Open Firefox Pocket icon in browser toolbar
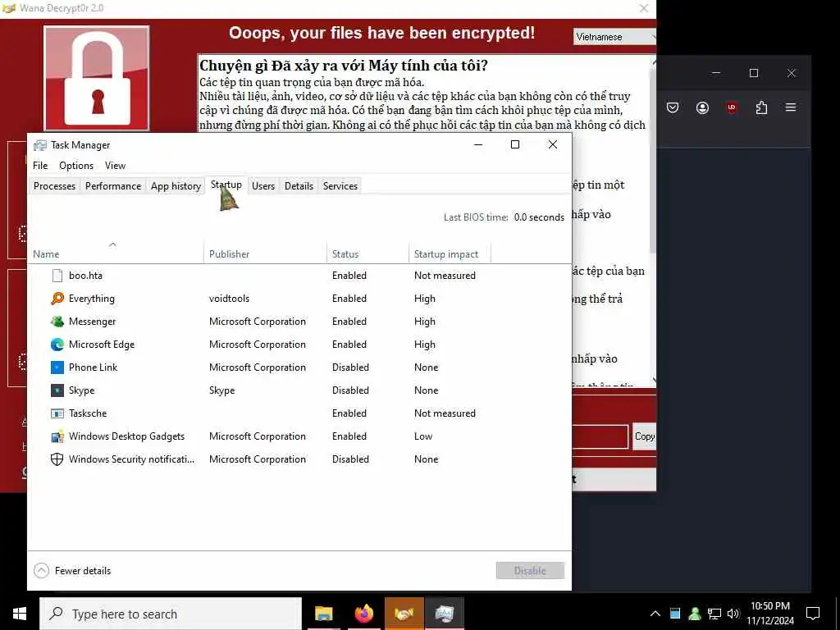The width and height of the screenshot is (840, 630). (x=673, y=107)
